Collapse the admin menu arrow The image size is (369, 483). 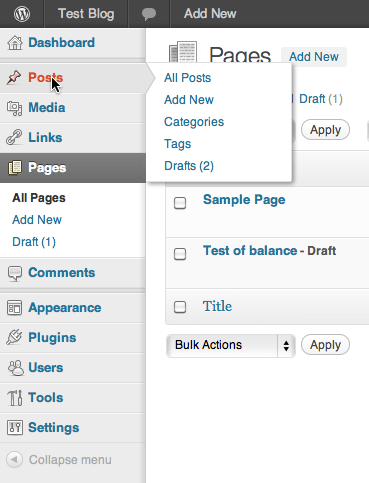(14, 460)
